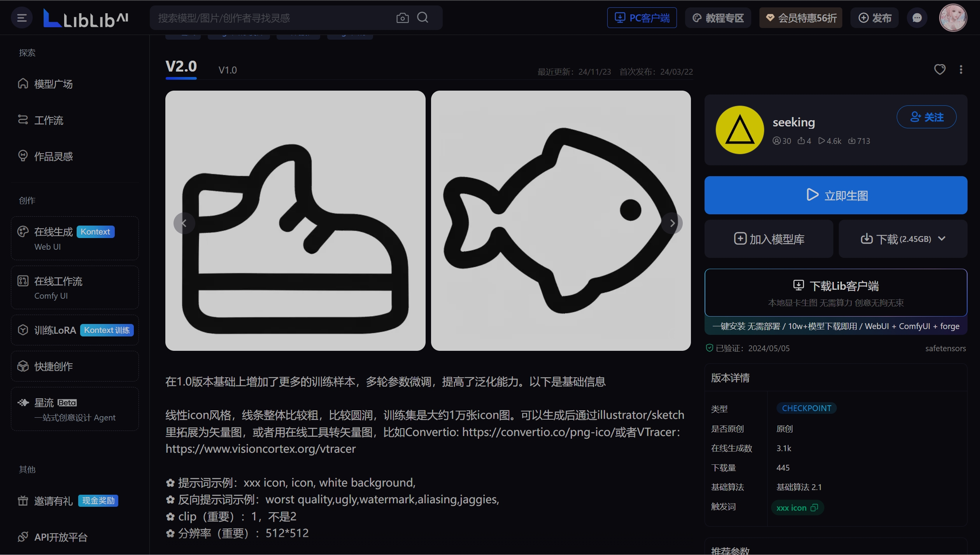Copy the trigger word xxx icon
980x555 pixels.
(815, 508)
